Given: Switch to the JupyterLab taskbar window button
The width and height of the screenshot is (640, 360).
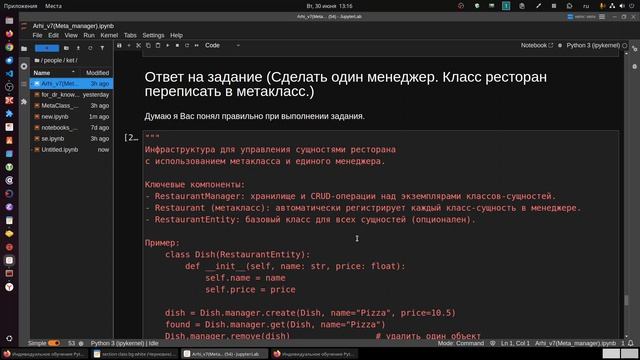Looking at the screenshot, I should 225,354.
